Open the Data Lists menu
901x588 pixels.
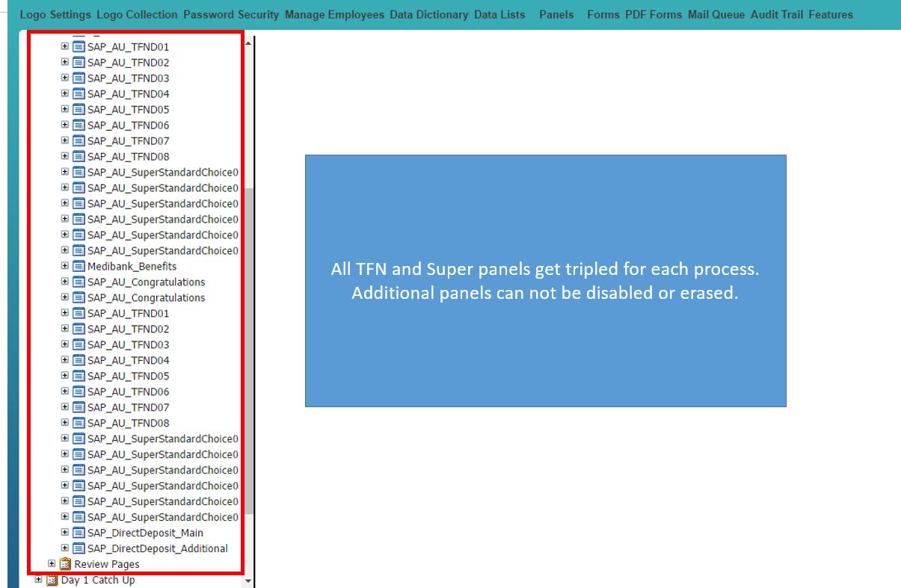tap(499, 14)
